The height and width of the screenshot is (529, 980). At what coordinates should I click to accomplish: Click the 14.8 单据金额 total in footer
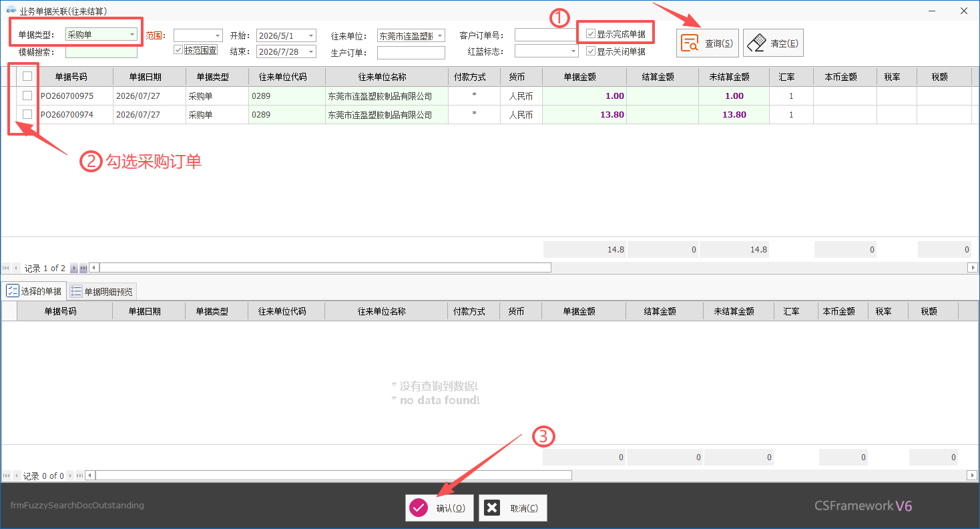[x=585, y=249]
